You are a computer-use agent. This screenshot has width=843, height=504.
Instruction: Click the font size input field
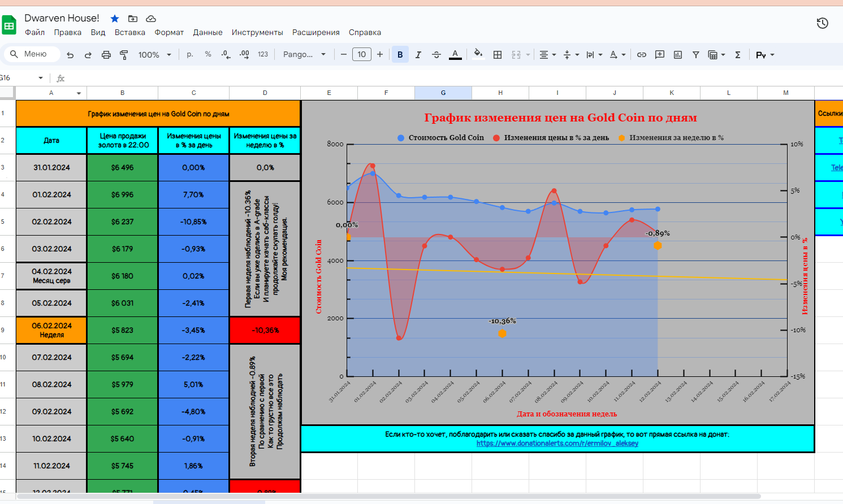click(362, 55)
